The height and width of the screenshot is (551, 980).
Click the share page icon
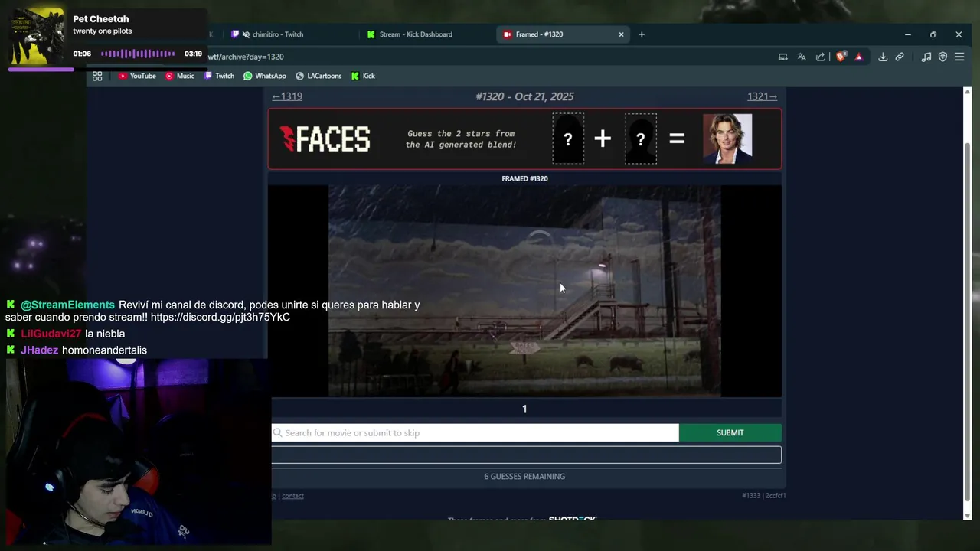click(821, 57)
